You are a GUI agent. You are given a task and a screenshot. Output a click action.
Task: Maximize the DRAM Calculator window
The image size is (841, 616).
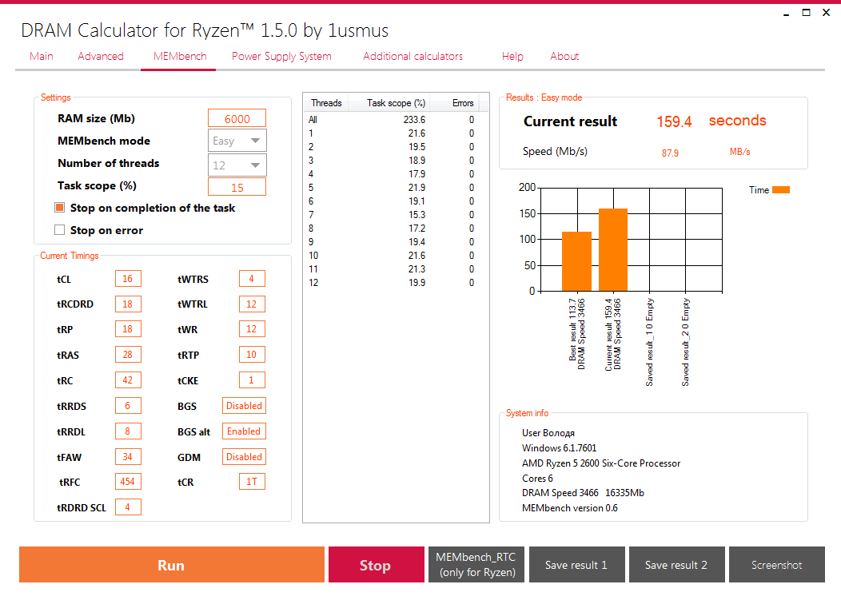tap(806, 12)
